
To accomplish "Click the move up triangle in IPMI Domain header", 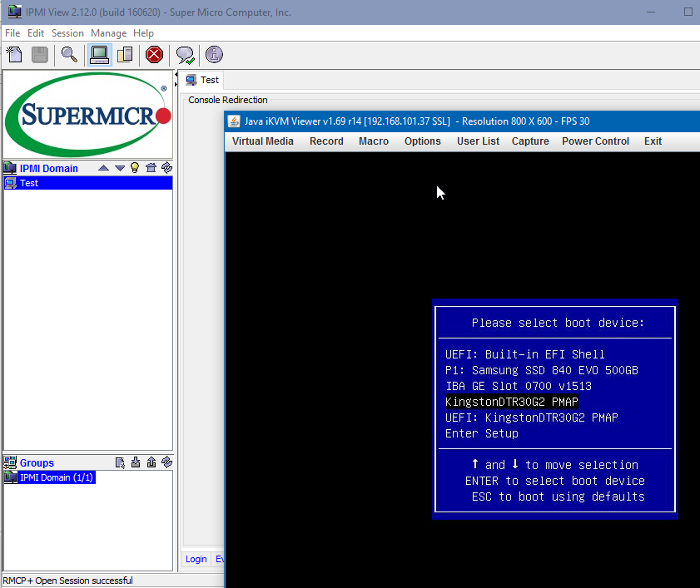I will (103, 168).
